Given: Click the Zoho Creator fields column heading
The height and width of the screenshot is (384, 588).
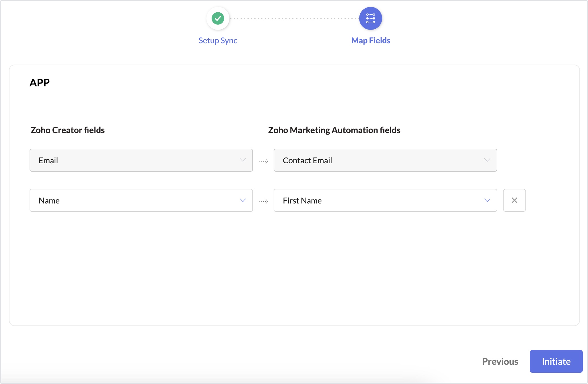Looking at the screenshot, I should (68, 130).
